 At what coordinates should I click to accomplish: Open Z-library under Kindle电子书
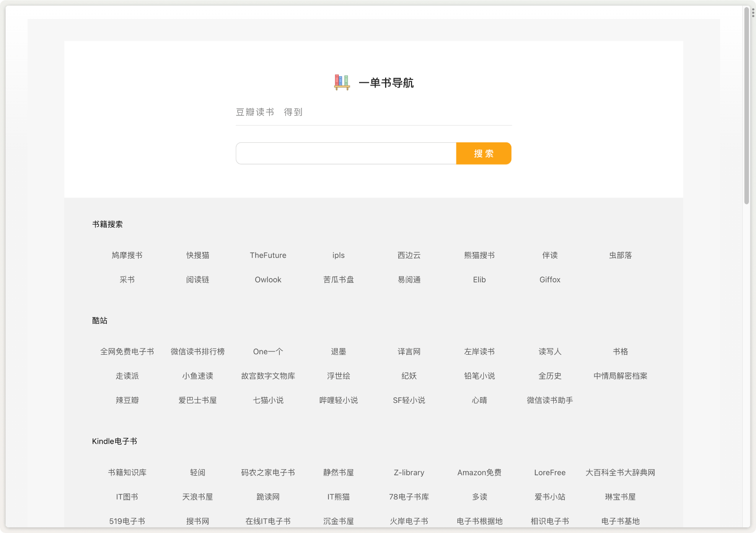click(409, 472)
